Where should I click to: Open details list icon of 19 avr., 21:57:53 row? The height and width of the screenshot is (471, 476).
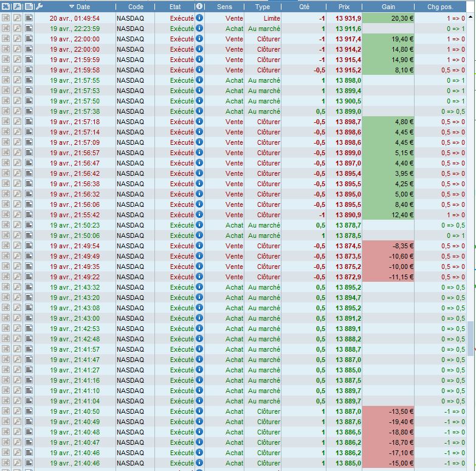point(29,90)
